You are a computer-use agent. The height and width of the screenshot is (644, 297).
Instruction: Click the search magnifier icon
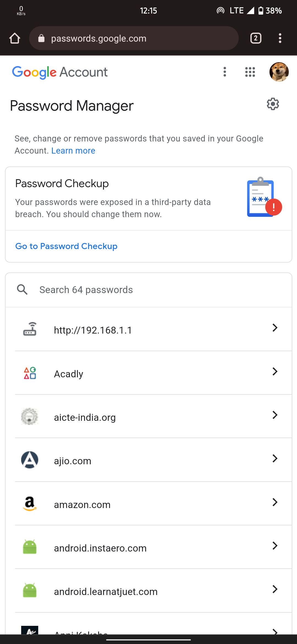pyautogui.click(x=22, y=290)
